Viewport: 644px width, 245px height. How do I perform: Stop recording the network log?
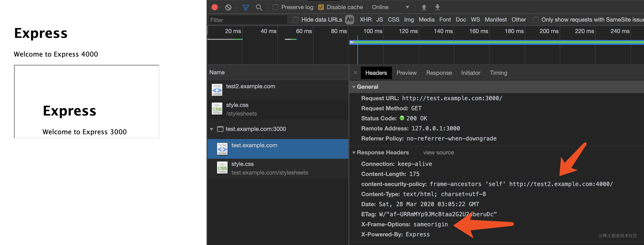[214, 7]
